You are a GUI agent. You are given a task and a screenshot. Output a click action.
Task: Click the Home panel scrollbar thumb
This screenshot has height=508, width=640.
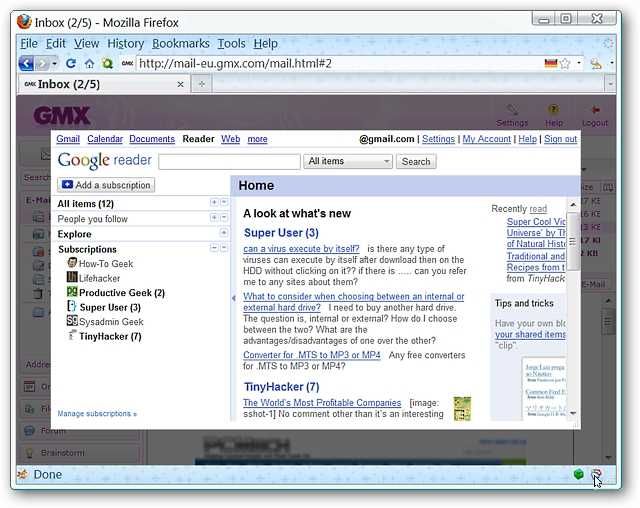(572, 241)
